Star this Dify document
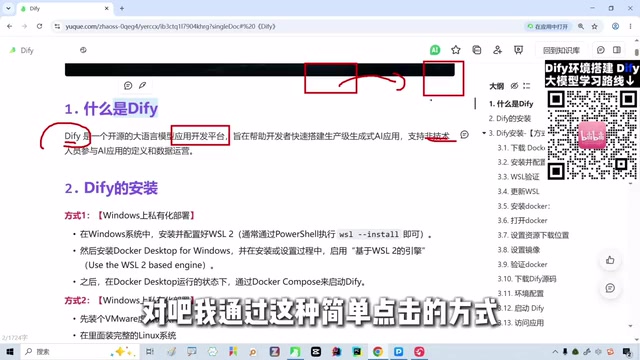The width and height of the screenshot is (640, 360). (x=456, y=50)
